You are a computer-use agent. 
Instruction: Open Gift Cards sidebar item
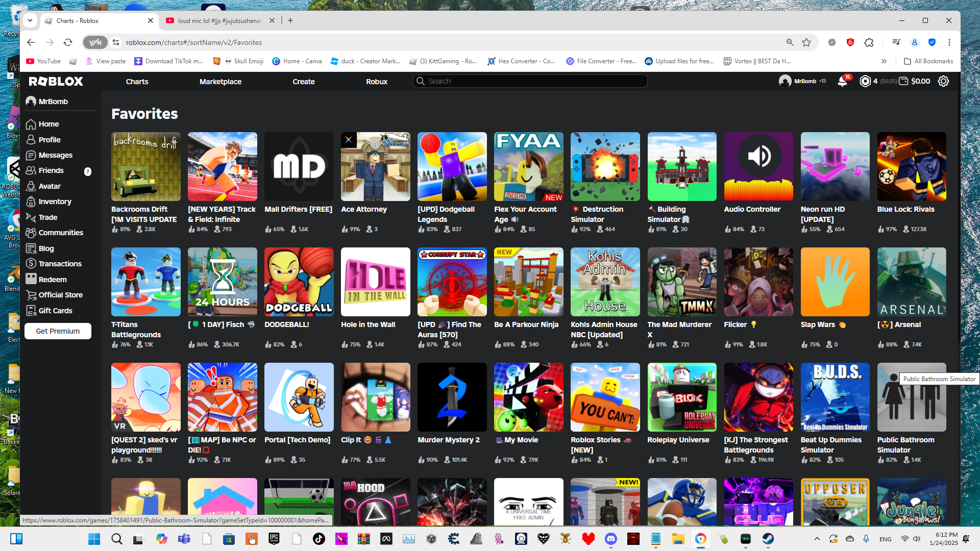[x=55, y=311]
